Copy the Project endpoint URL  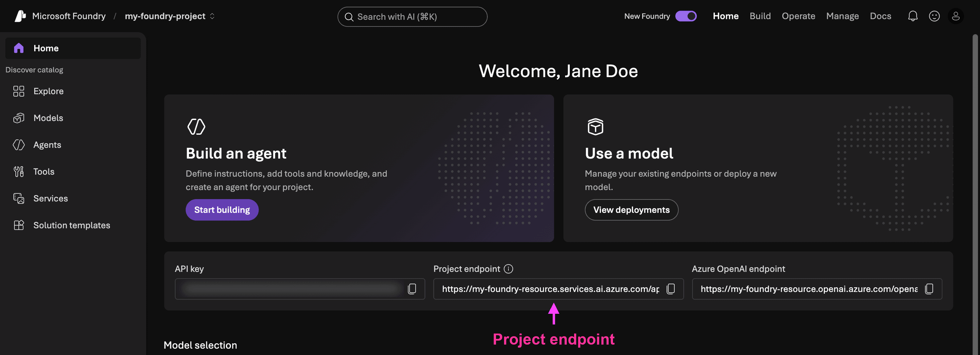click(x=671, y=289)
